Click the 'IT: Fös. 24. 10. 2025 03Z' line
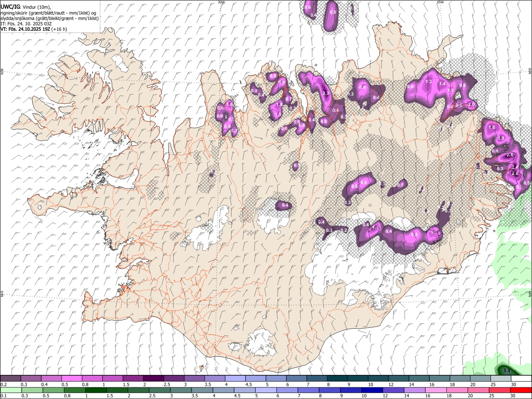 (26, 24)
